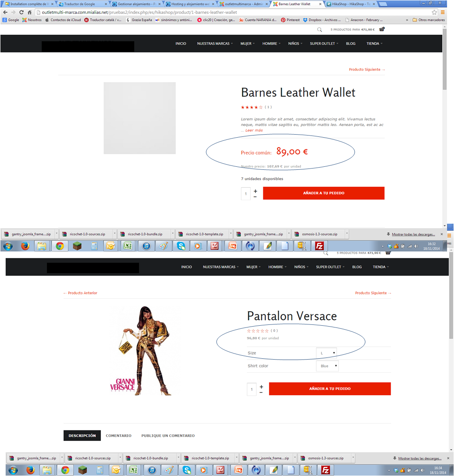Click the wallet star rating
The image size is (454, 476).
tap(252, 107)
